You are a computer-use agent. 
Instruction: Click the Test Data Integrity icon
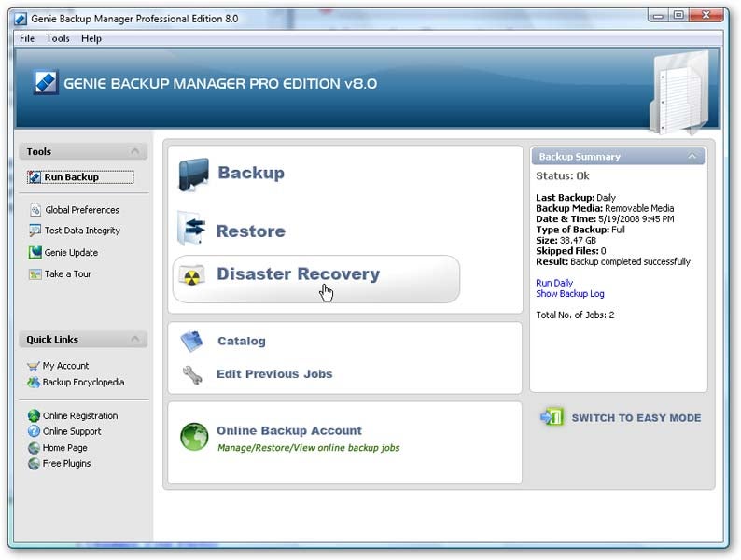(35, 231)
